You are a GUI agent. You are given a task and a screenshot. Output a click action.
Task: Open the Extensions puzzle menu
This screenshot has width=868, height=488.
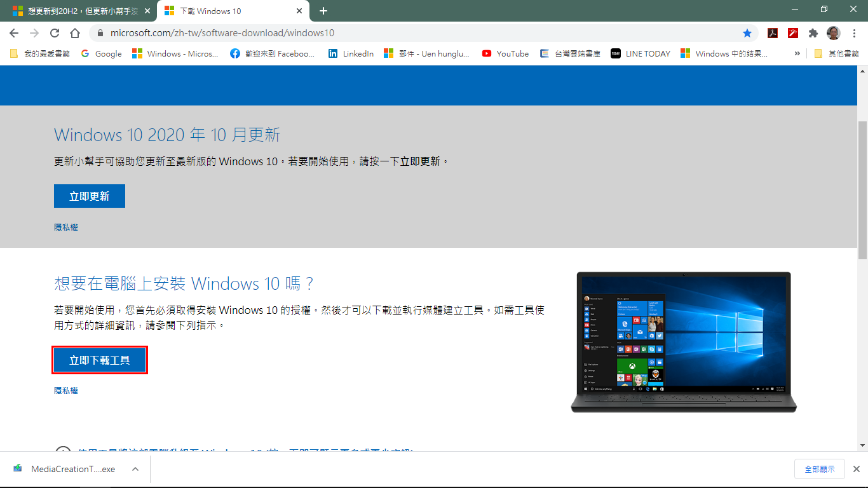[813, 33]
